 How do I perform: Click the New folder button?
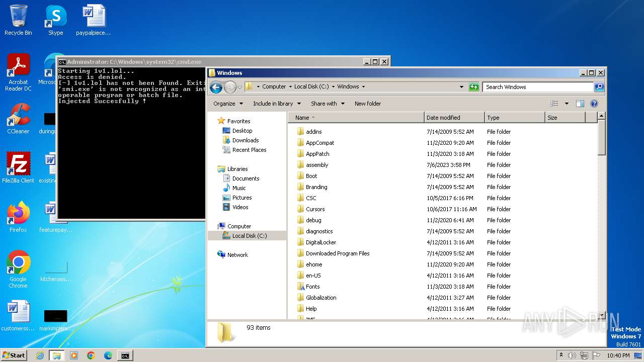point(368,104)
